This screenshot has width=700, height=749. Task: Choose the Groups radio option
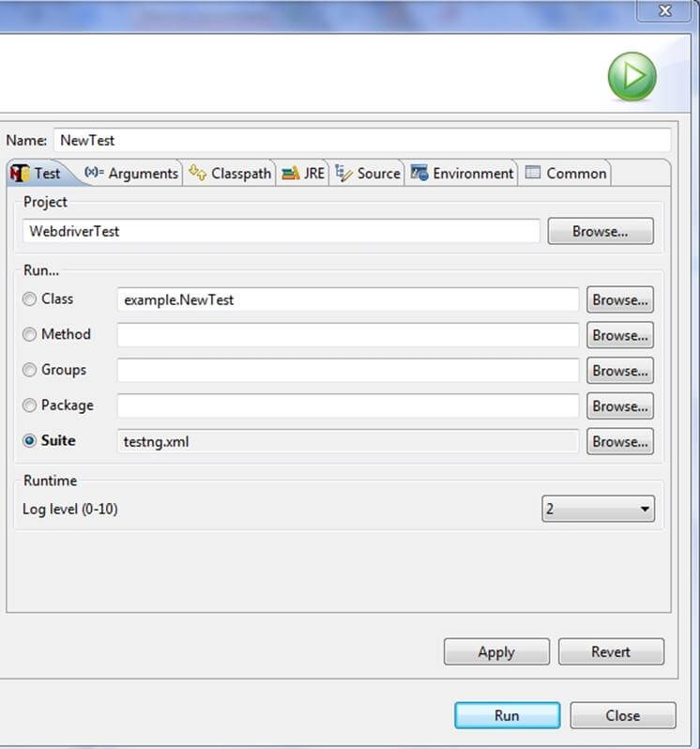click(x=30, y=370)
